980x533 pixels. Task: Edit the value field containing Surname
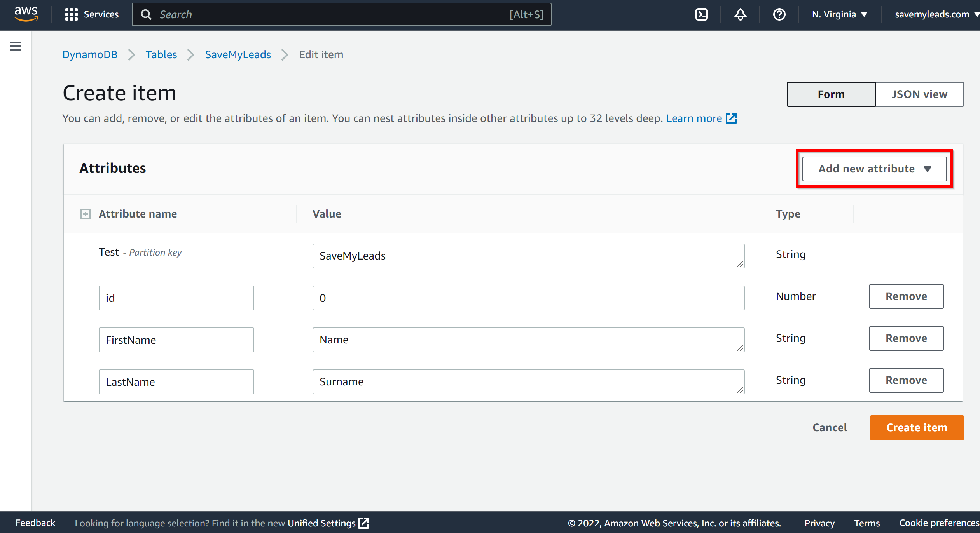(528, 381)
